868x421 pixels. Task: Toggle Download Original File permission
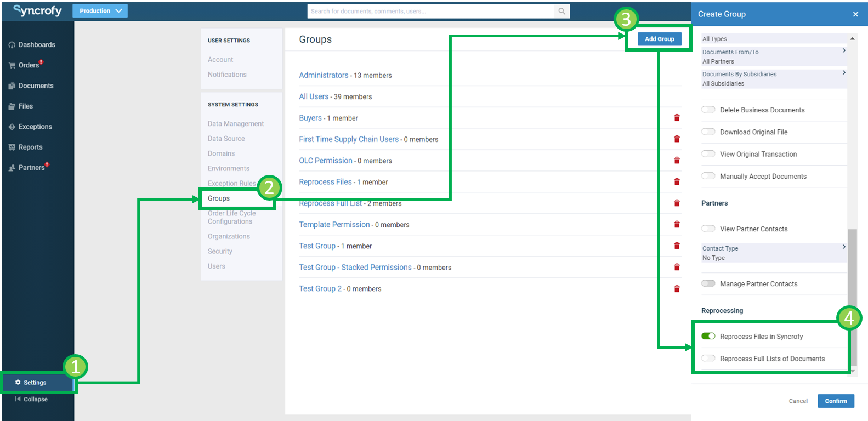pyautogui.click(x=708, y=132)
